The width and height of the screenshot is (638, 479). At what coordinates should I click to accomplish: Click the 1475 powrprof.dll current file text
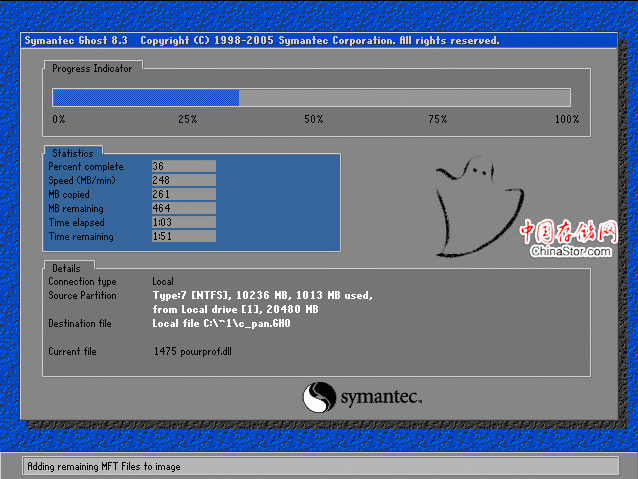tap(193, 352)
